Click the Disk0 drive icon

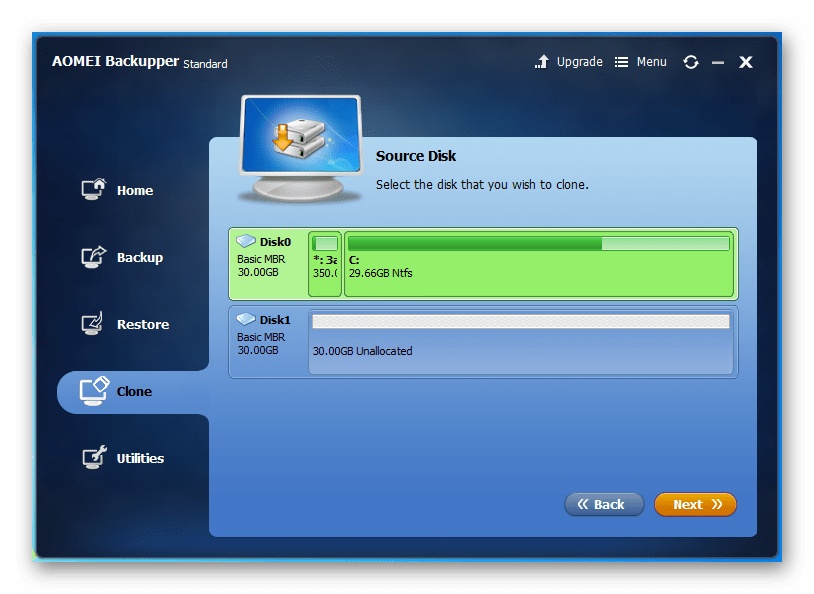pos(246,241)
